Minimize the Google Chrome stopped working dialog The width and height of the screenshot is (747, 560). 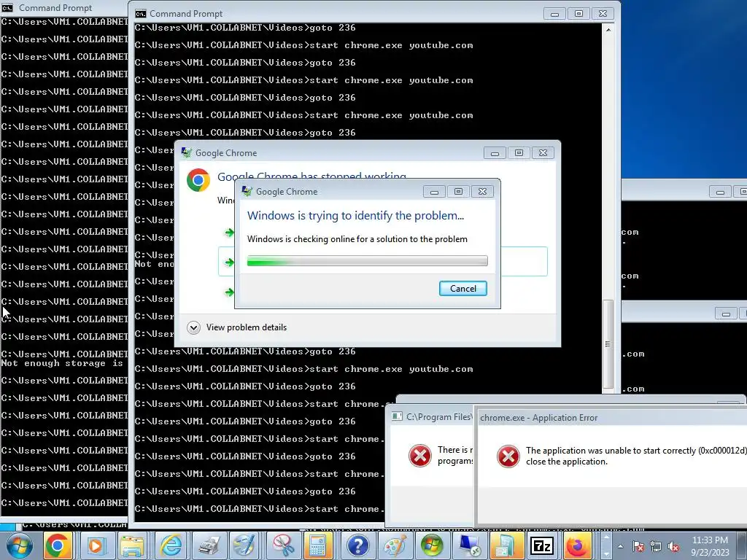click(x=495, y=153)
